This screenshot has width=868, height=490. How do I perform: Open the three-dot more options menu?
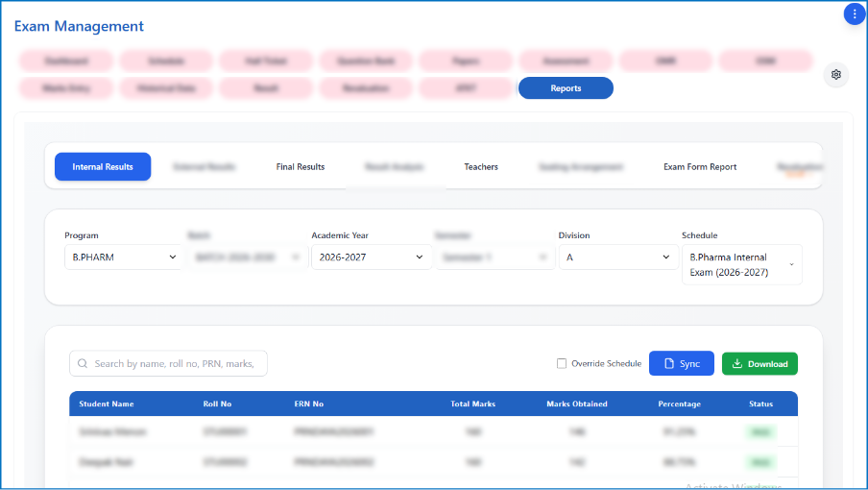(855, 13)
